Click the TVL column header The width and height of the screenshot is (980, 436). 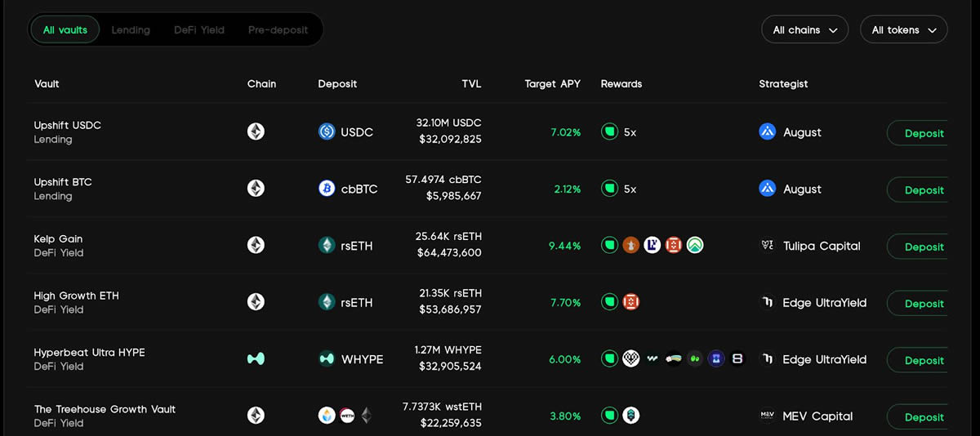pos(471,83)
